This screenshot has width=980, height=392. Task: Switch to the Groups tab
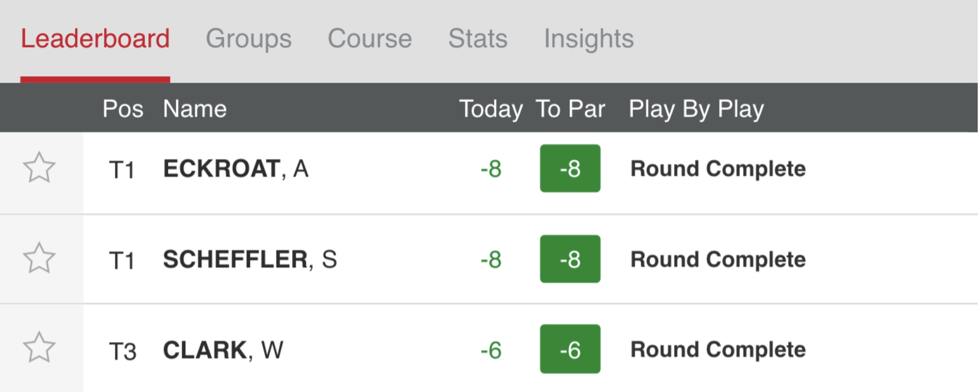[248, 39]
